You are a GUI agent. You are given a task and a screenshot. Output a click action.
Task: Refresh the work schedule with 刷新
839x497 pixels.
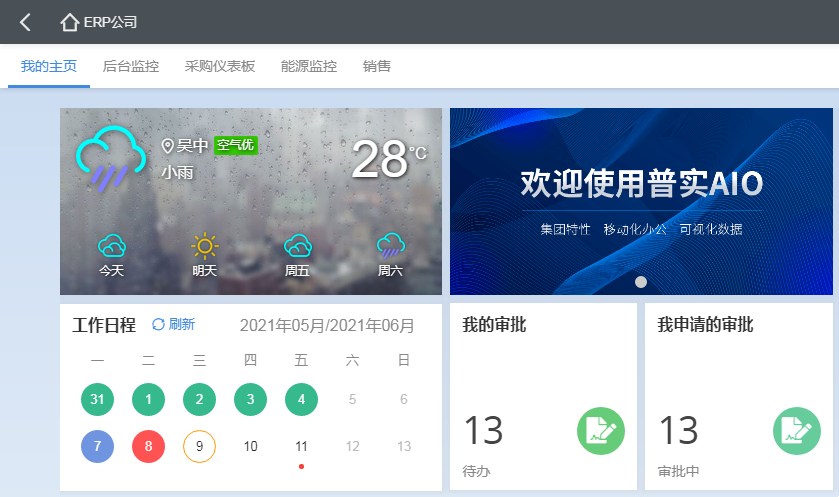click(x=174, y=324)
